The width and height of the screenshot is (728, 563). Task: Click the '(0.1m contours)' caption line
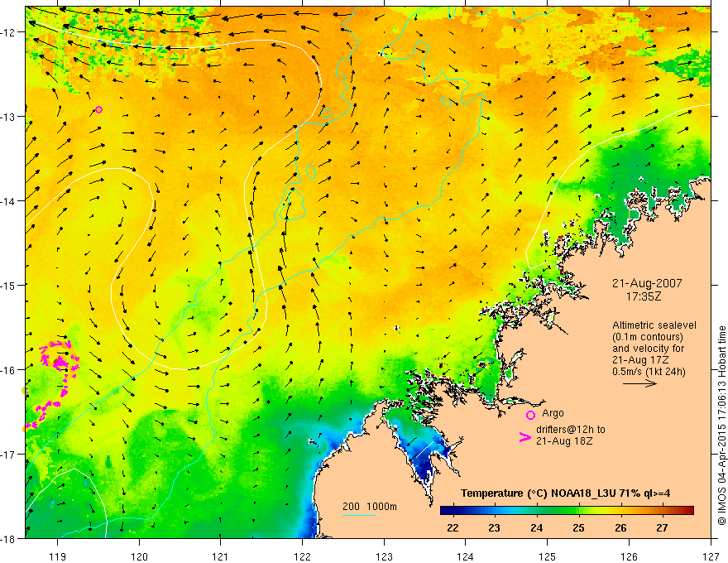click(x=648, y=337)
